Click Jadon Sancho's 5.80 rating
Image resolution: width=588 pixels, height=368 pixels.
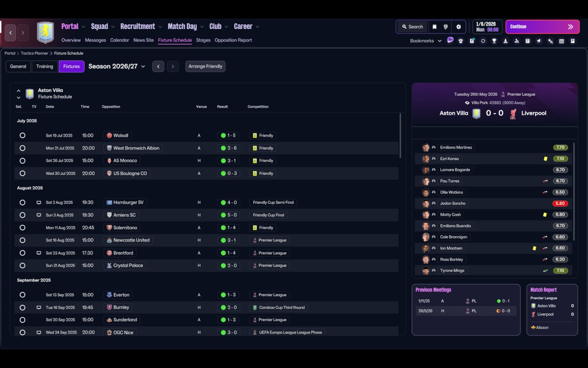click(x=560, y=203)
